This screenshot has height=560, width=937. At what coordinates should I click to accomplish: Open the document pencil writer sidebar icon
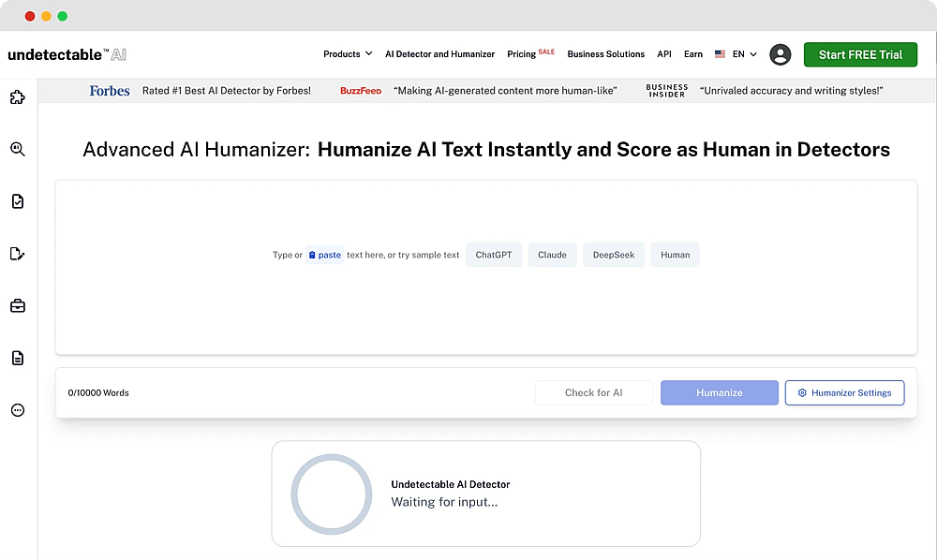tap(17, 254)
